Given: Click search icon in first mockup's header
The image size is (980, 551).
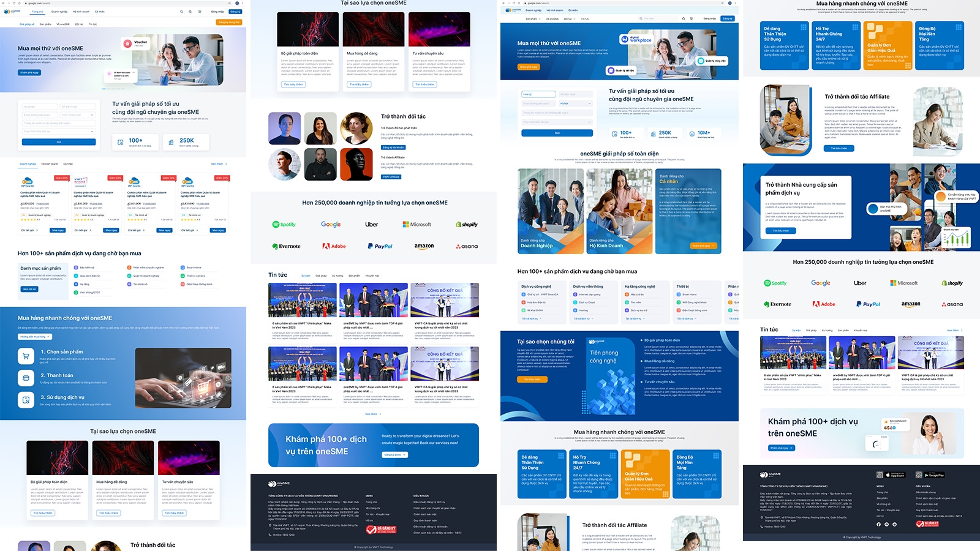Looking at the screenshot, I should click(181, 12).
